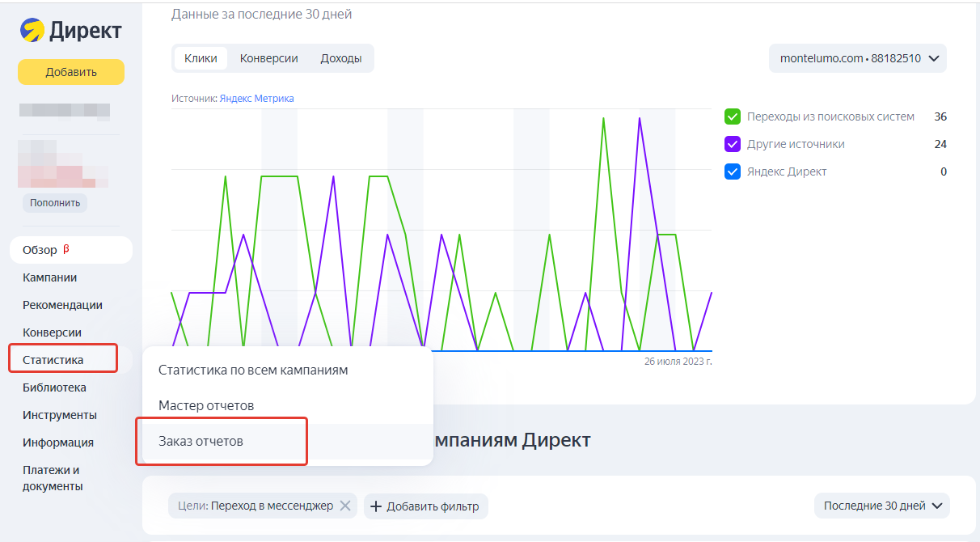Click the '26 июля 2023 г.' date label

point(678,362)
